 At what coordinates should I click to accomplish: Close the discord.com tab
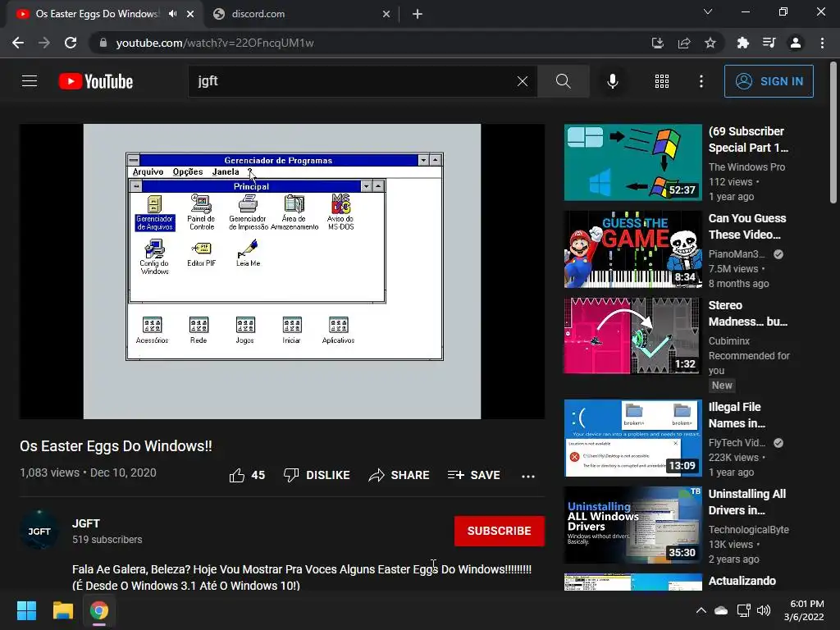point(386,14)
